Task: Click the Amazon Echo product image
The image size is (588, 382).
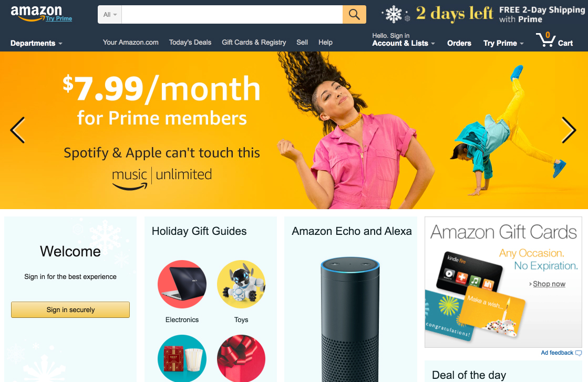Action: coord(350,319)
